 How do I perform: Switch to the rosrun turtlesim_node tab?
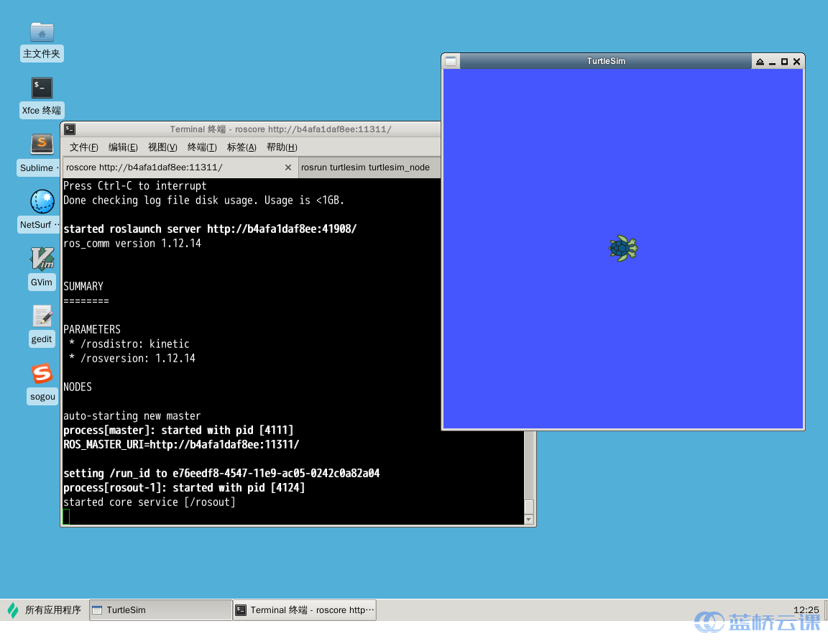tap(365, 167)
